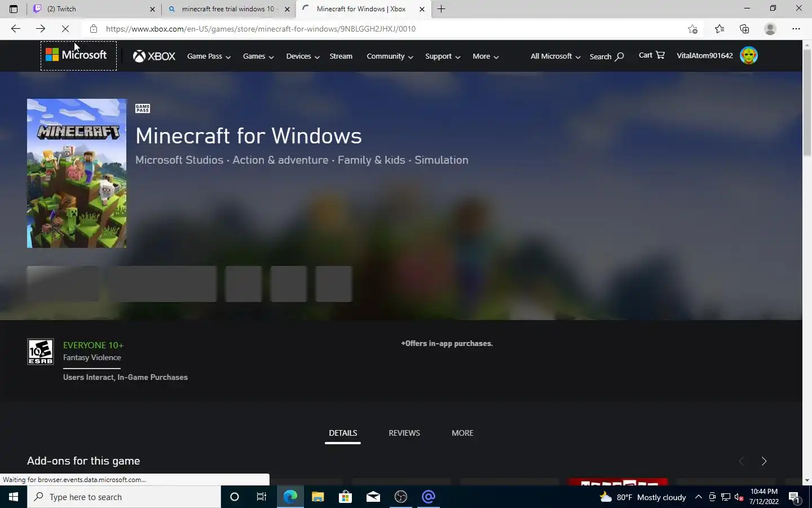Expand the Devices dropdown menu
Viewport: 812px width, 508px height.
pos(303,56)
